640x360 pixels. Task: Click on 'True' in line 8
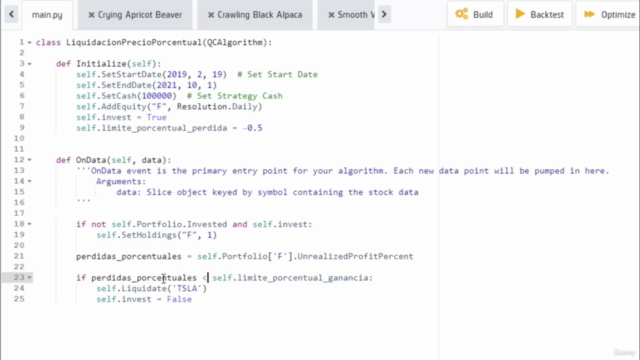pyautogui.click(x=157, y=117)
